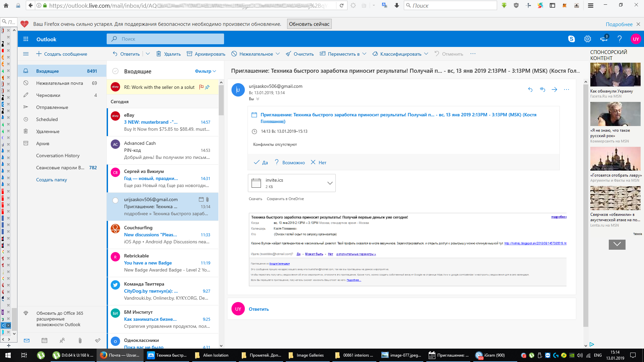
Task: Open Skype from the Outlook header
Action: coord(571,39)
